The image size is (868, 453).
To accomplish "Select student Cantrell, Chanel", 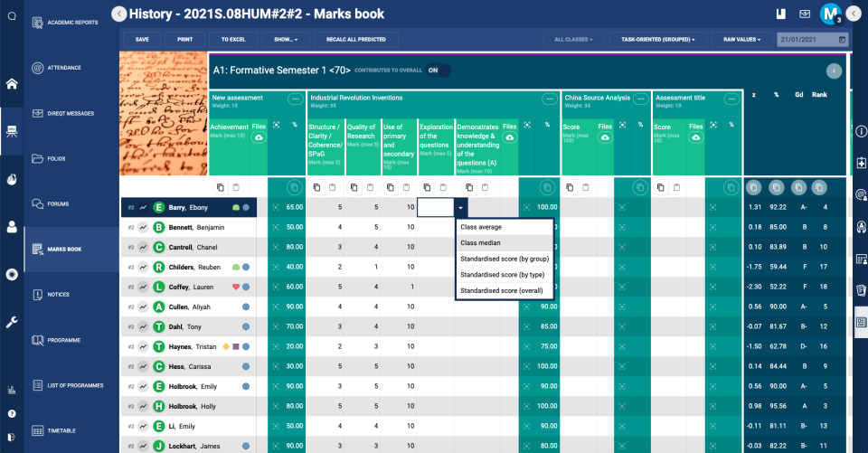I will [193, 247].
